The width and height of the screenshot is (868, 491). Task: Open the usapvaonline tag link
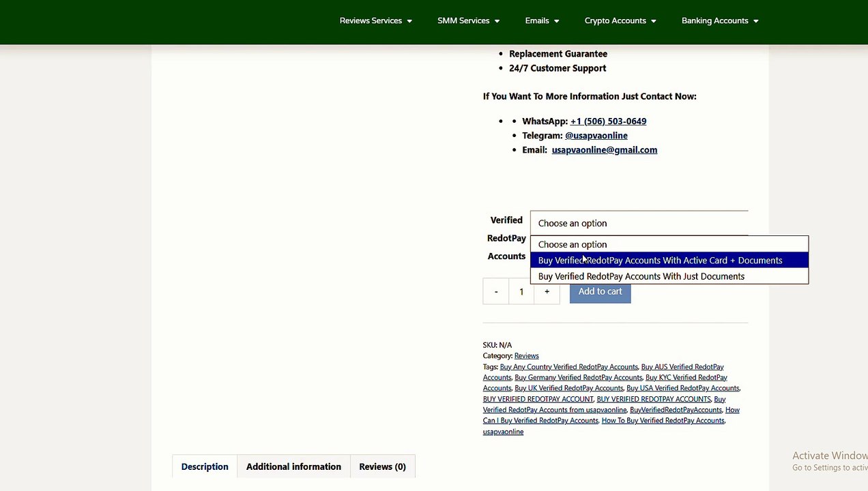(503, 432)
